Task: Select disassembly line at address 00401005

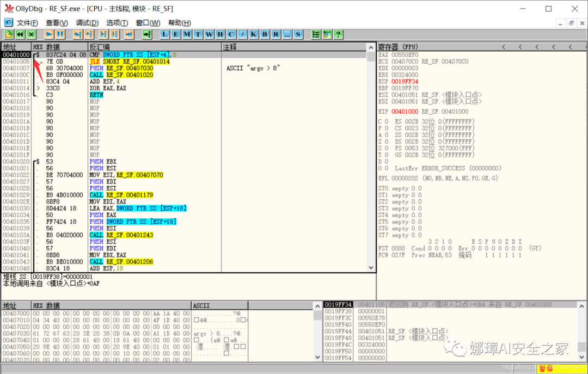Action: (x=184, y=62)
